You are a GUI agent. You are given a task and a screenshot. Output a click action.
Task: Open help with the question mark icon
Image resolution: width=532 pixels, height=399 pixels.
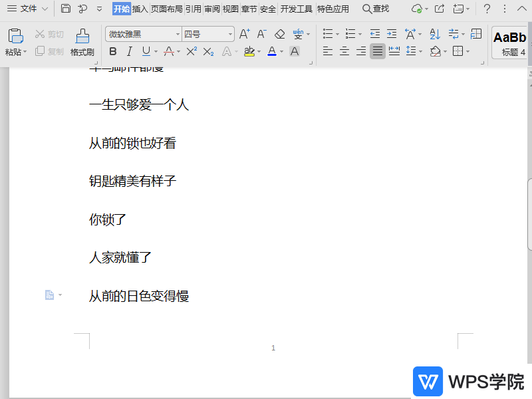tap(487, 9)
